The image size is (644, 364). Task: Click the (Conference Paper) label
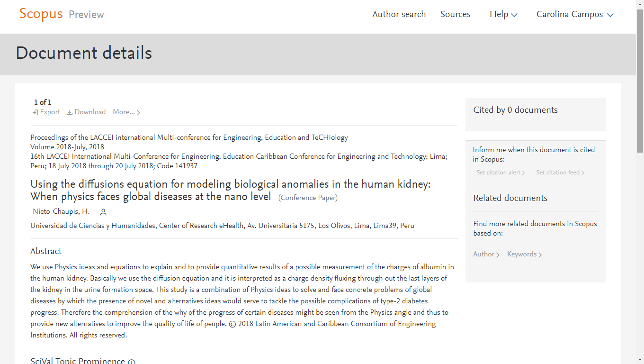308,198
